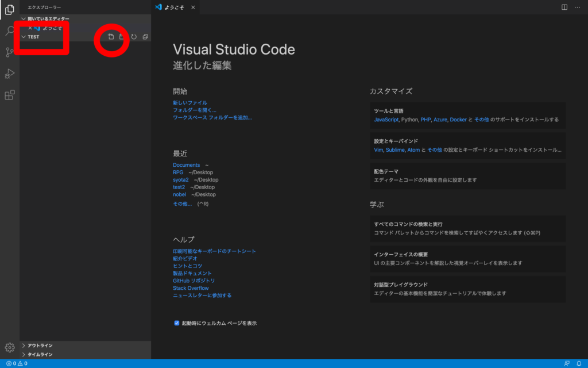The image size is (588, 368).
Task: Open the Stack Overflow link
Action: click(x=191, y=288)
